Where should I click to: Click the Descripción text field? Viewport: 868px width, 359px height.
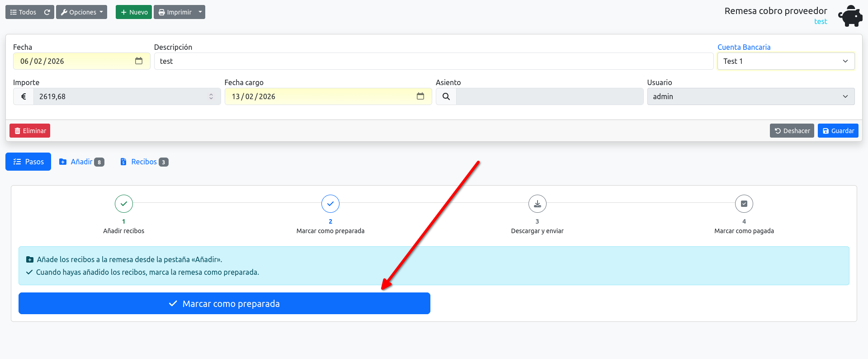434,61
